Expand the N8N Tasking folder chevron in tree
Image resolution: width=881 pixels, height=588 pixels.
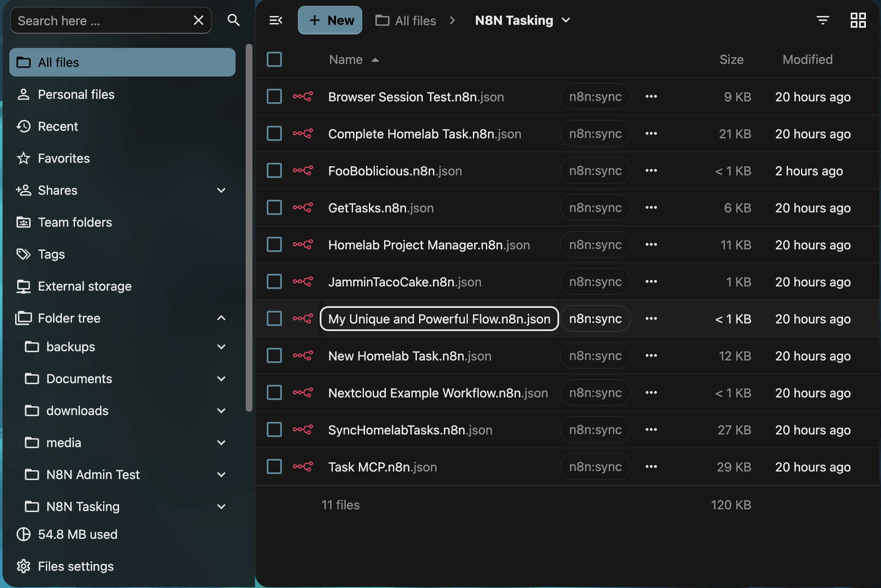pyautogui.click(x=221, y=506)
